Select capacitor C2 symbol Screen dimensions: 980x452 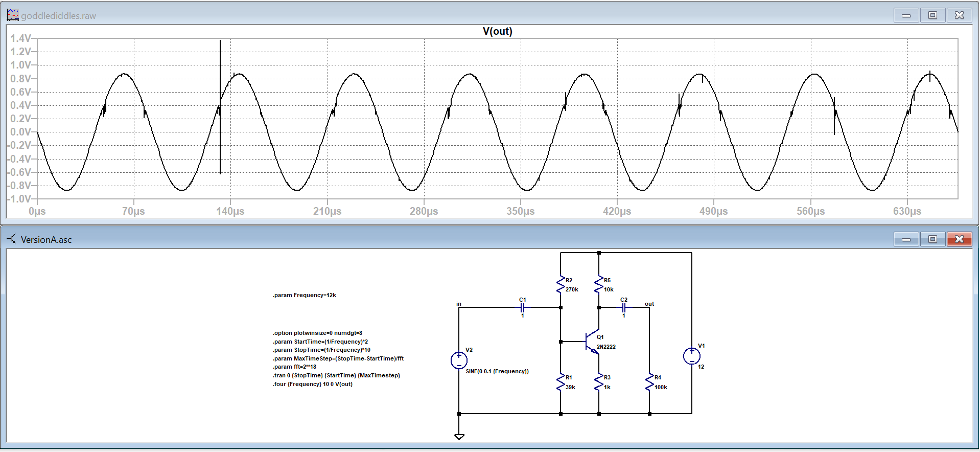(623, 308)
